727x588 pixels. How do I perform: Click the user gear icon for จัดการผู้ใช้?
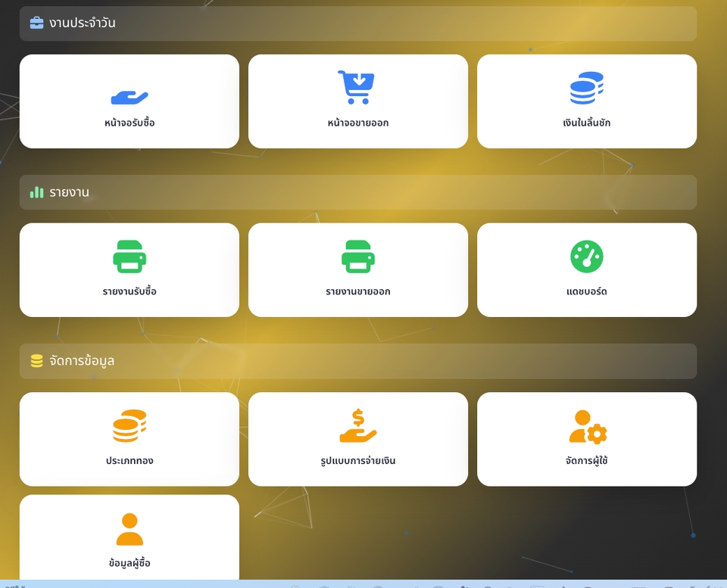(588, 426)
